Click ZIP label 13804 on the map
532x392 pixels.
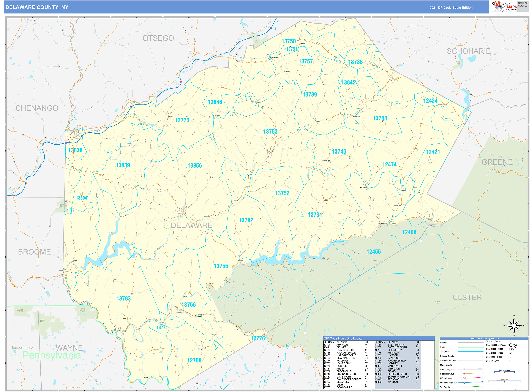81,198
